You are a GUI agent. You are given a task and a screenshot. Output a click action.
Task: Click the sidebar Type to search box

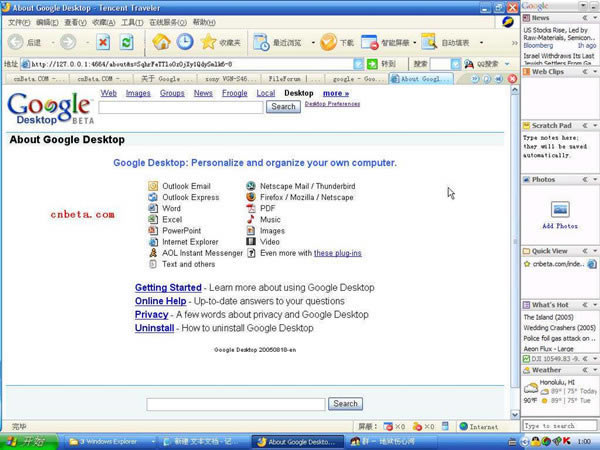tap(559, 426)
